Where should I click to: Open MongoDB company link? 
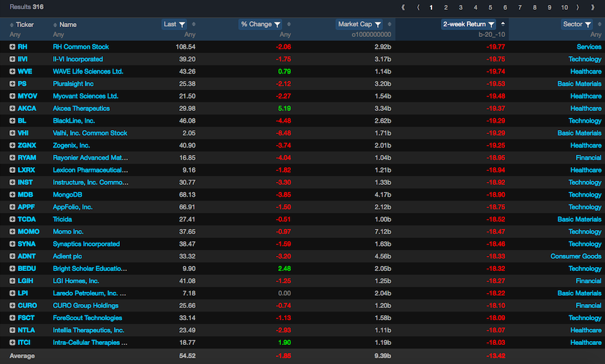point(67,195)
